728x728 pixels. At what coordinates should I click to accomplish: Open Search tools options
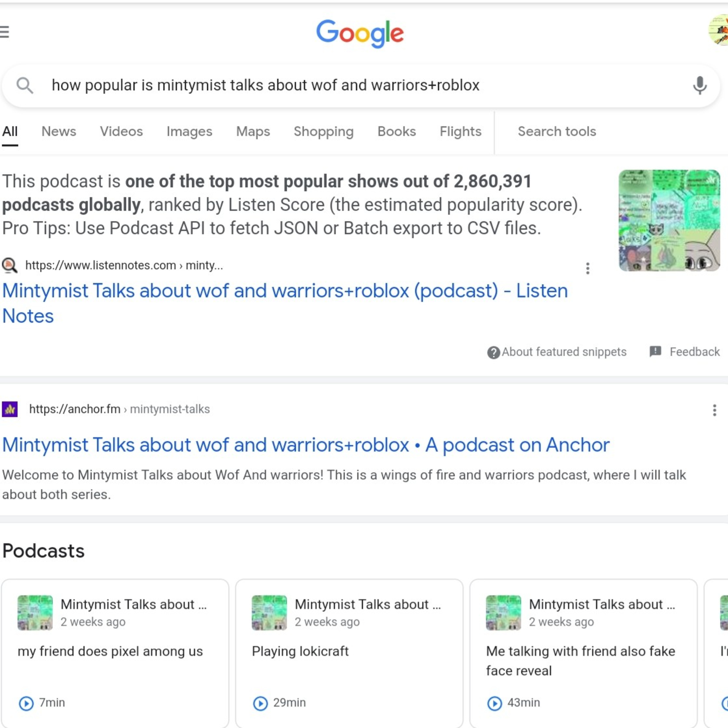point(556,132)
